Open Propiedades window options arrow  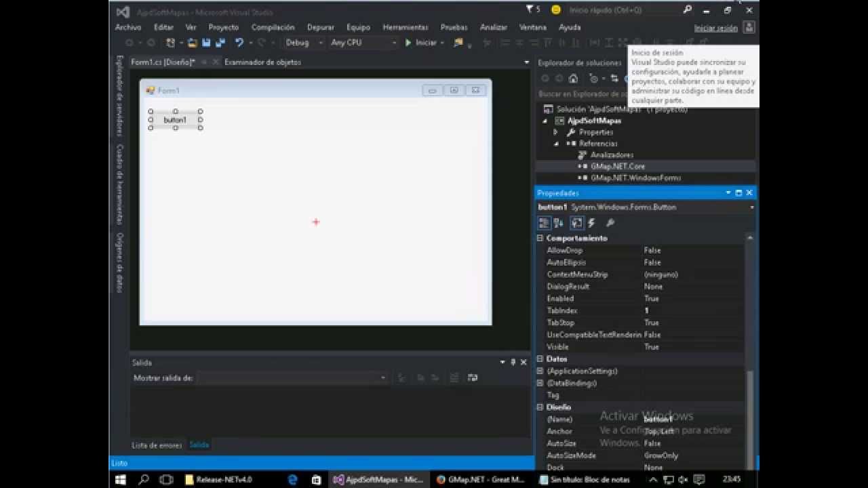click(x=728, y=193)
